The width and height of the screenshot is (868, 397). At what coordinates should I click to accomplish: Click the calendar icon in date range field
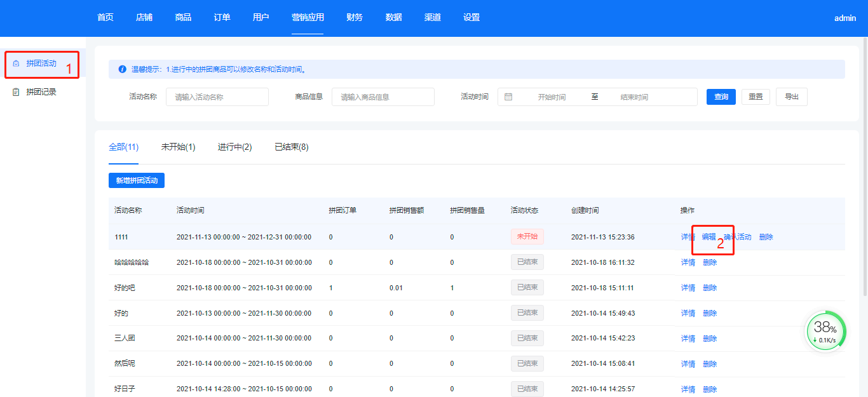pos(508,97)
